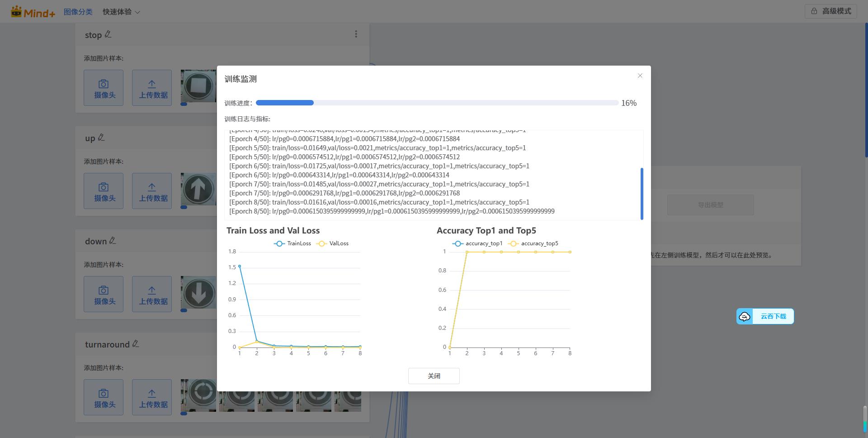Screen dimensions: 868x438
Task: Click the Mind+ logo
Action: 33,12
